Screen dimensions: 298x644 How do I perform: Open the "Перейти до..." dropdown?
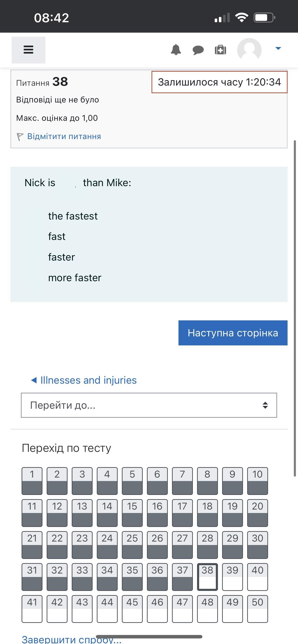[149, 405]
